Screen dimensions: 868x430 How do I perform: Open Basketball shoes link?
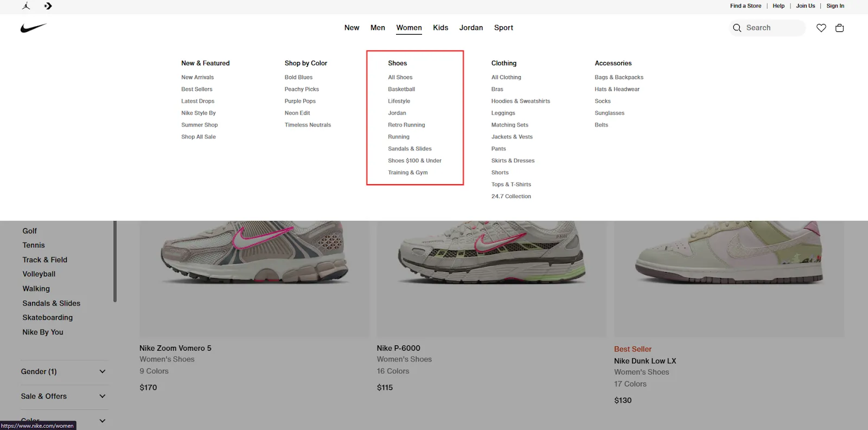pyautogui.click(x=401, y=89)
